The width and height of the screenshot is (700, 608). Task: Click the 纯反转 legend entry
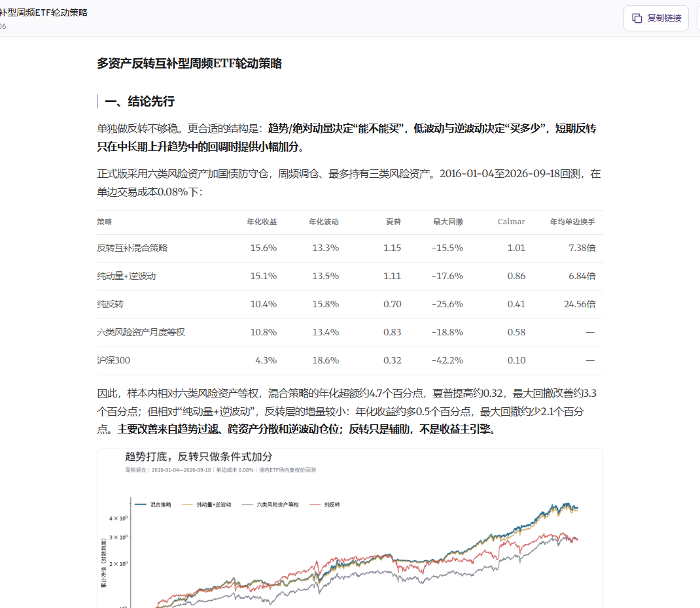tap(324, 505)
